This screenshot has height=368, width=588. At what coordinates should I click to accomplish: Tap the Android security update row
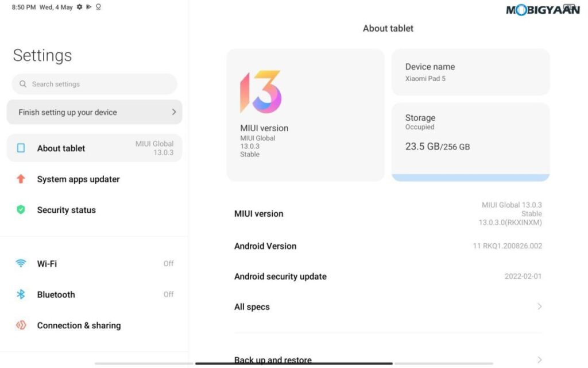point(388,277)
